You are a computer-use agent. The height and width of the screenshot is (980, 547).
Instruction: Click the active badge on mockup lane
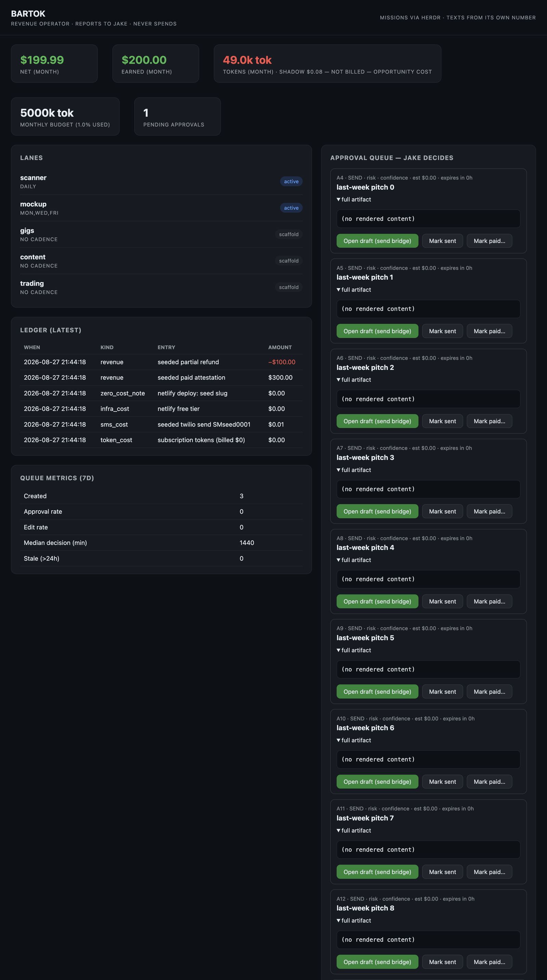point(291,208)
